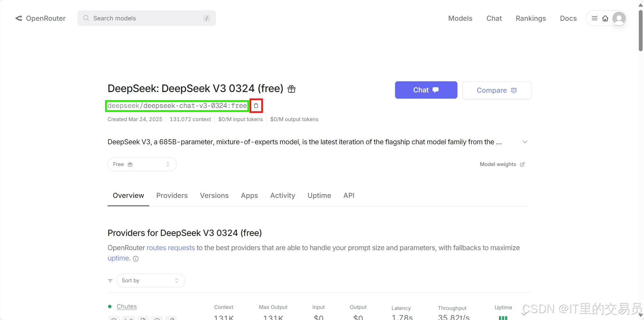Open the Chutes provider link

click(x=127, y=307)
